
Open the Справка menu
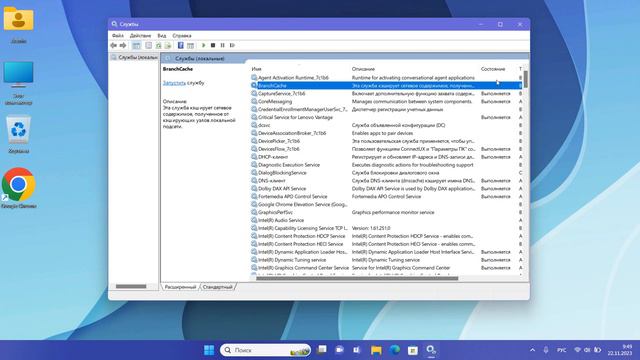tap(182, 36)
